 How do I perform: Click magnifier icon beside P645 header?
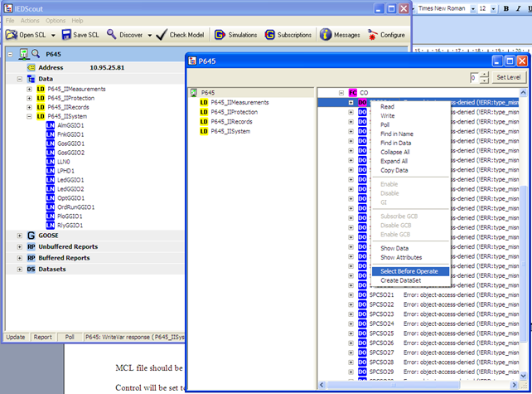pyautogui.click(x=36, y=54)
